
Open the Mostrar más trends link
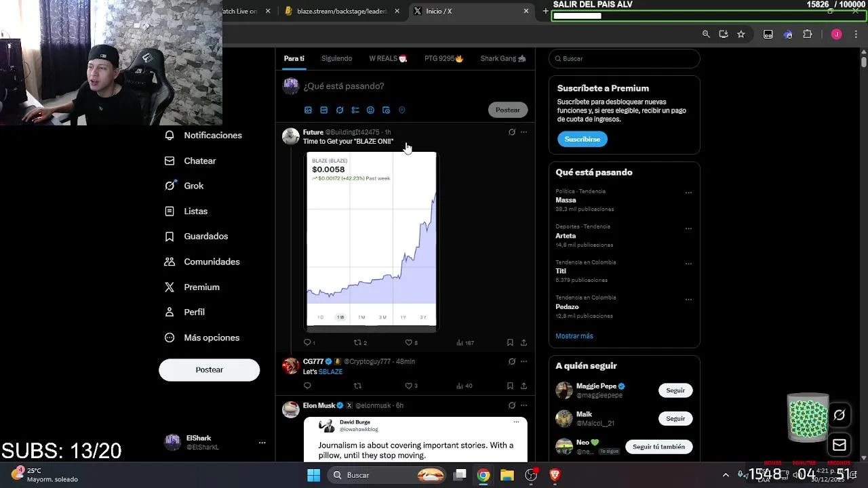pos(574,335)
